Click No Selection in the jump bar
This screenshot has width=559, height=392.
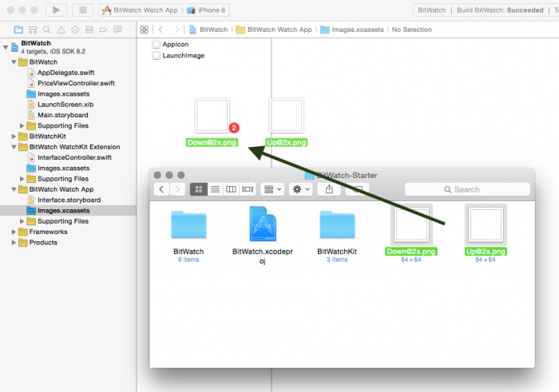coord(412,30)
